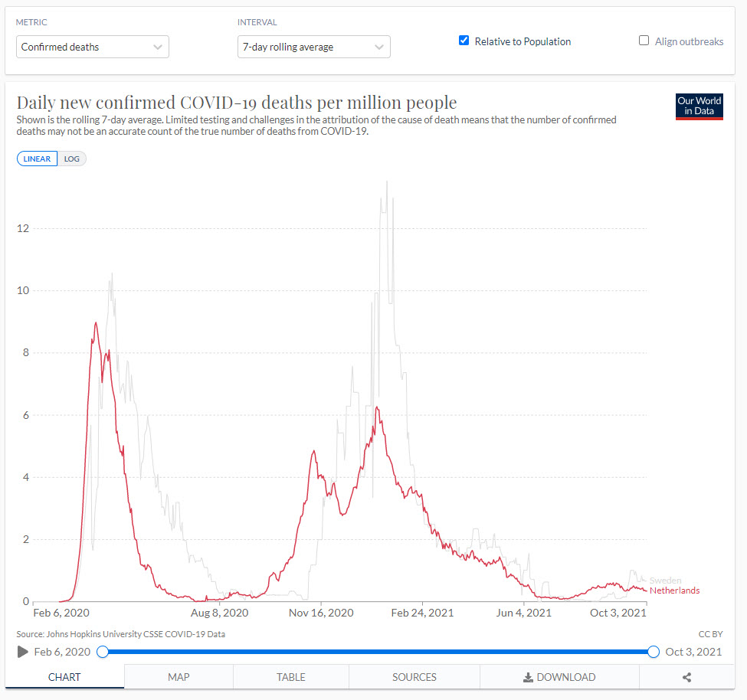Open the SOURCES tab
This screenshot has height=700, width=747.
pos(414,677)
